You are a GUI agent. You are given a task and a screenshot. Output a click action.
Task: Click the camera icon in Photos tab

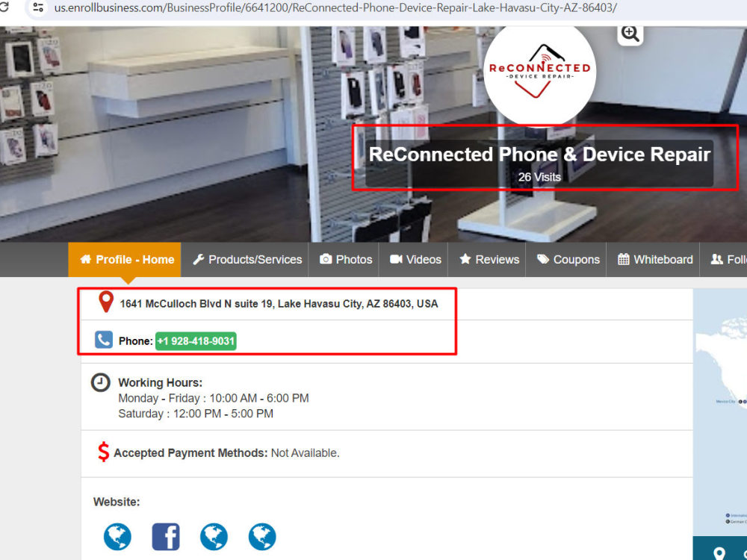pos(326,259)
